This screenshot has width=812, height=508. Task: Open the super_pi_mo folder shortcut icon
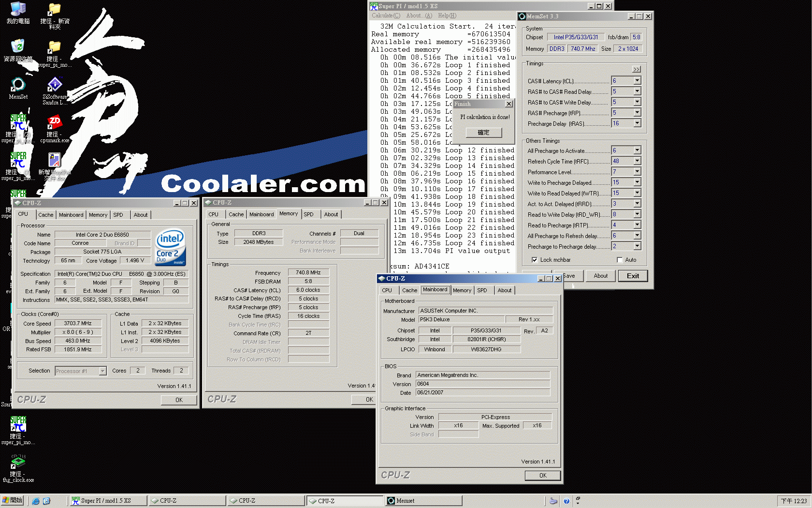55,53
